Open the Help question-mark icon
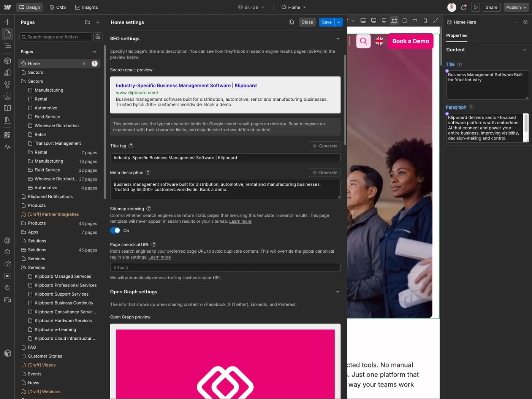Screen dimensions: 532x399 coord(7,264)
